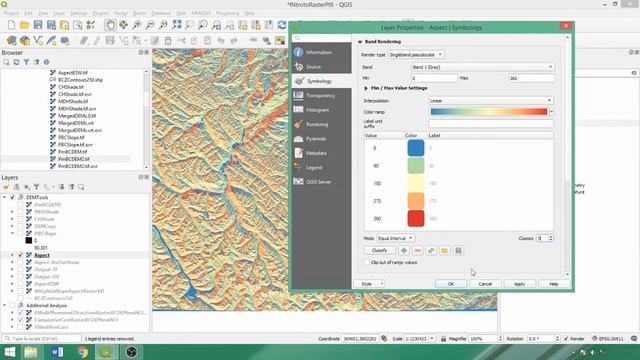Enable the MDHShade layer checkbox
The width and height of the screenshot is (640, 360).
pos(20,212)
